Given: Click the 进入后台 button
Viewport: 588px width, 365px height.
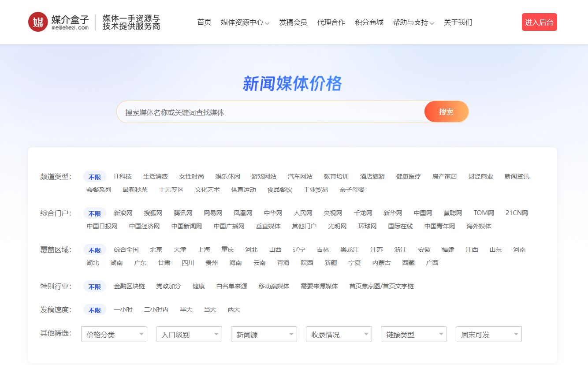Looking at the screenshot, I should (x=540, y=22).
